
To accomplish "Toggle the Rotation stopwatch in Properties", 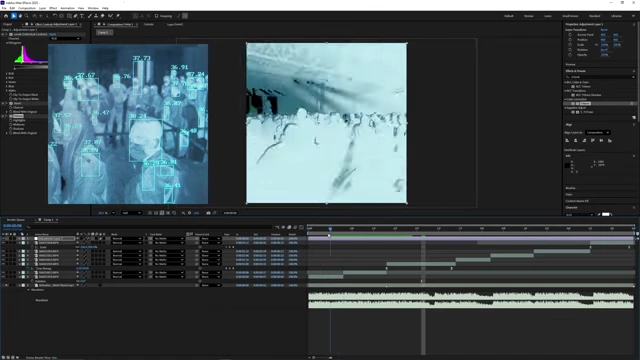I will pos(570,49).
